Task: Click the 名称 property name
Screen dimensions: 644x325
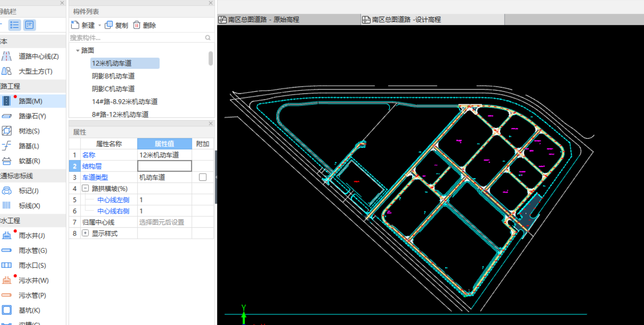Action: pyautogui.click(x=89, y=155)
